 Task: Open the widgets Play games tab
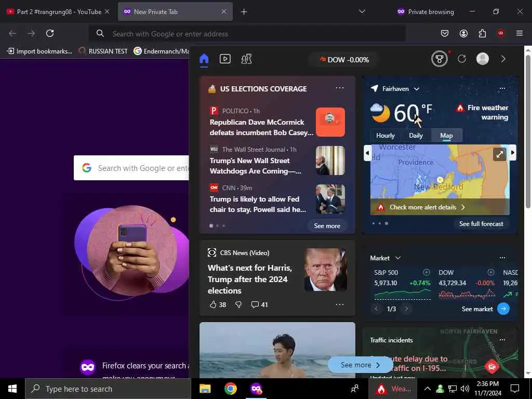pyautogui.click(x=246, y=59)
